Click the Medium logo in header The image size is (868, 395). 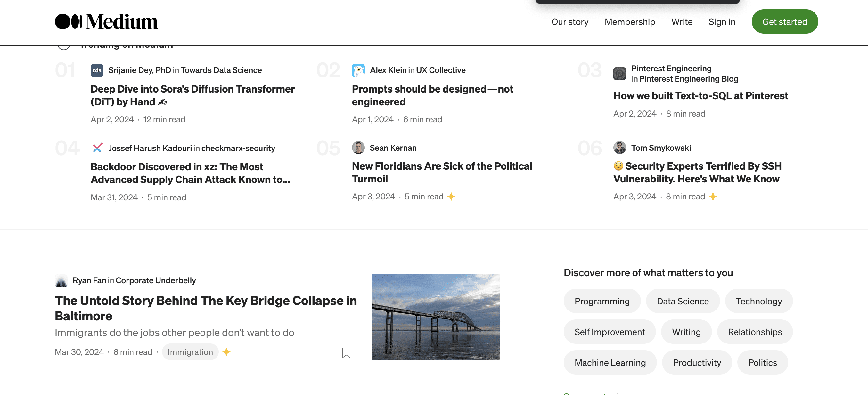106,22
